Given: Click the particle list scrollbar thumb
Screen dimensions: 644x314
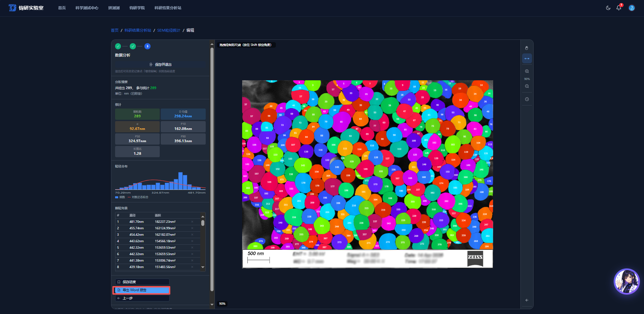Looking at the screenshot, I should (x=203, y=223).
